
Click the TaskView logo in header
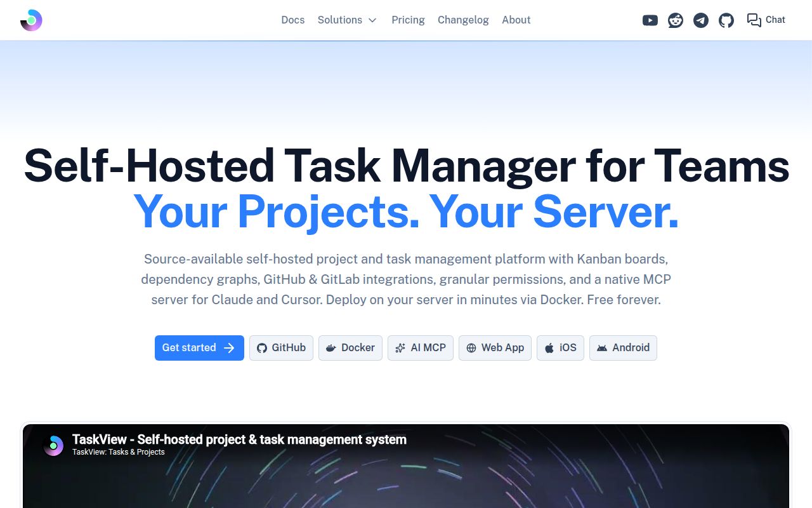click(31, 20)
